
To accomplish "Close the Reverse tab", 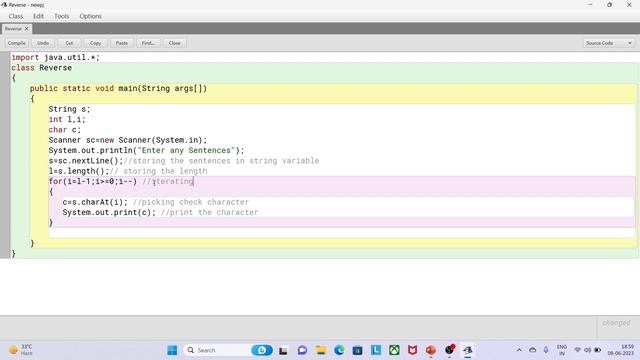I will (27, 29).
